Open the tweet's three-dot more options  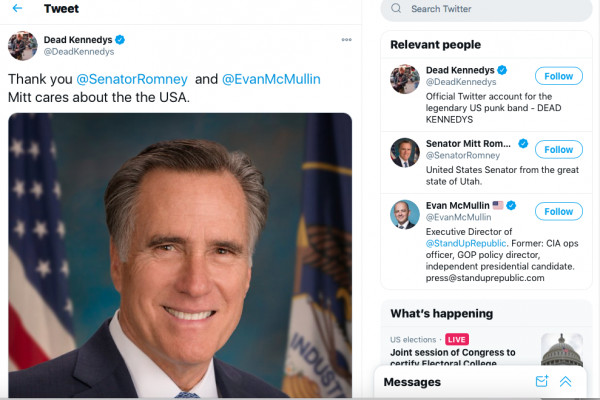point(346,40)
